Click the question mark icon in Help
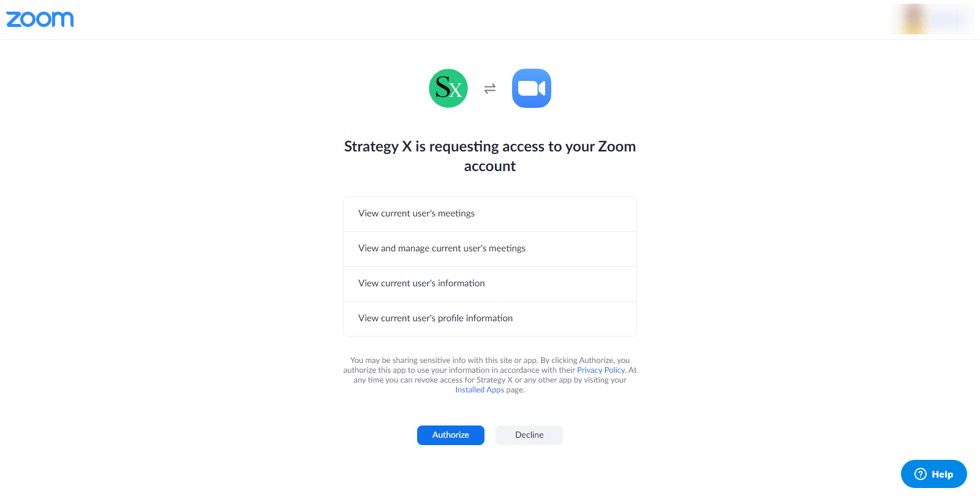The height and width of the screenshot is (496, 980). [x=921, y=474]
